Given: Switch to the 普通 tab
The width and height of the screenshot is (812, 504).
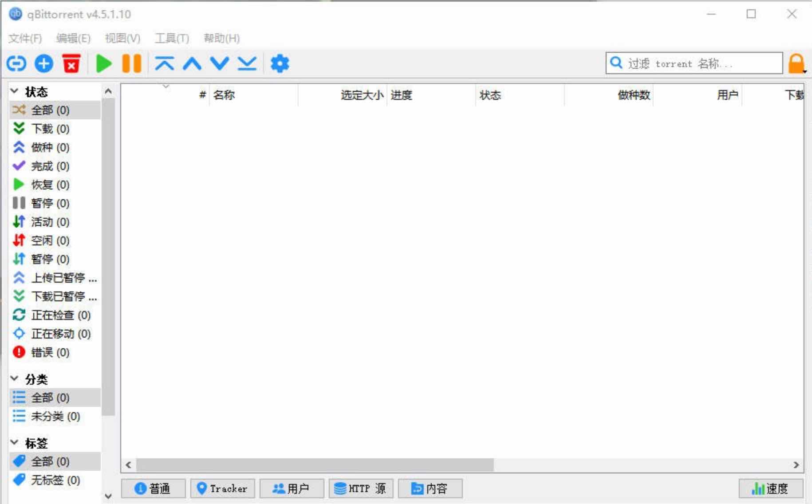Looking at the screenshot, I should click(153, 488).
